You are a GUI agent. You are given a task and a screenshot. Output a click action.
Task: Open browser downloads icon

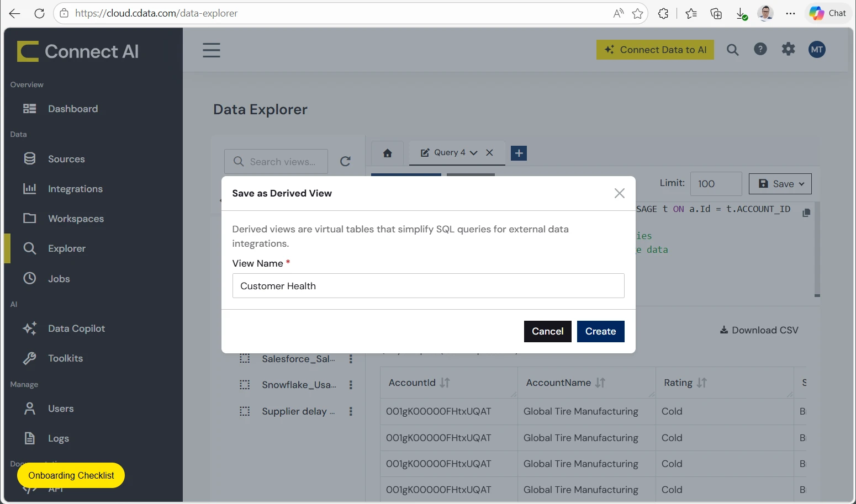[742, 14]
